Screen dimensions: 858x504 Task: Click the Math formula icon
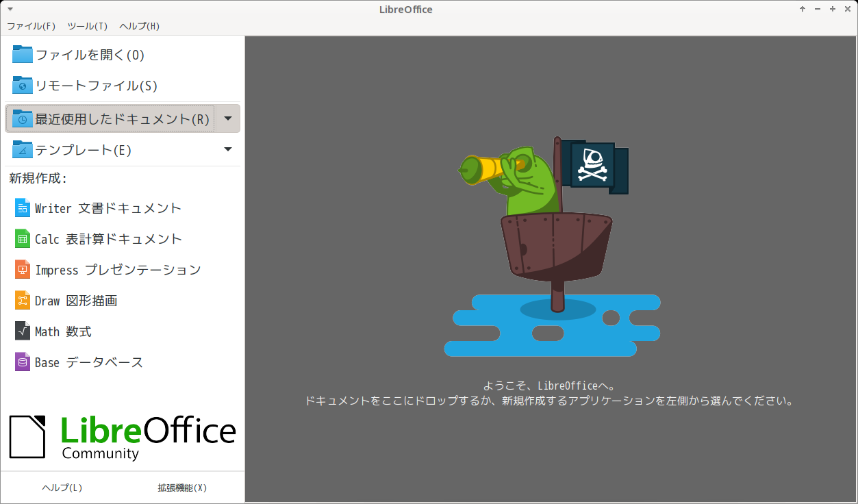23,331
